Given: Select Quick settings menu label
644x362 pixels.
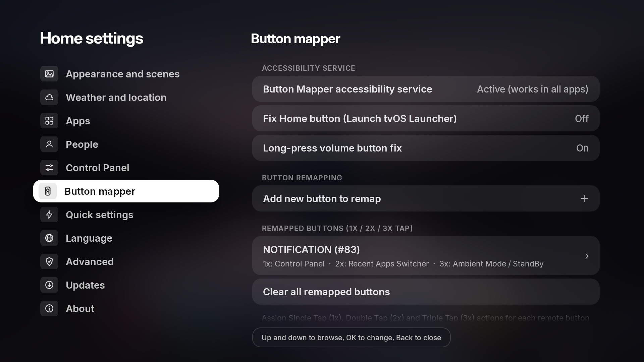Looking at the screenshot, I should point(100,215).
